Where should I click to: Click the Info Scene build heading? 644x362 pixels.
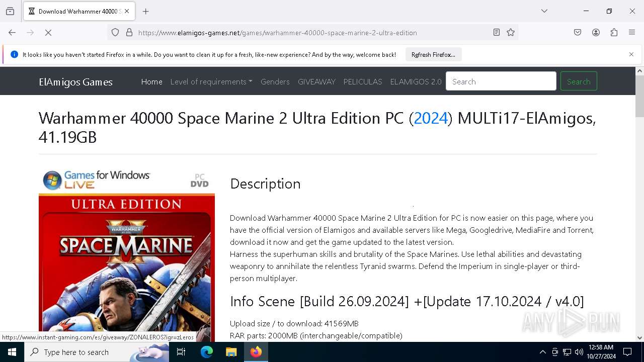click(x=407, y=301)
